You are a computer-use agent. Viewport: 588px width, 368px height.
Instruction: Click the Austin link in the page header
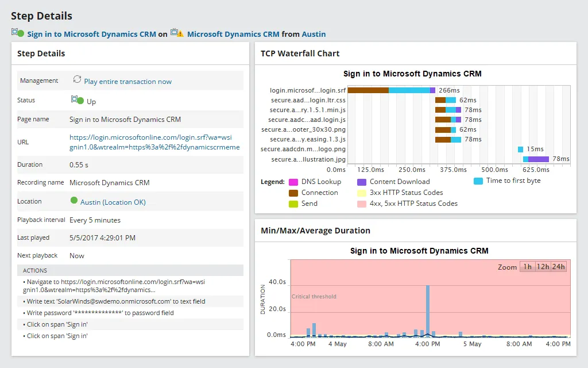[x=314, y=33]
